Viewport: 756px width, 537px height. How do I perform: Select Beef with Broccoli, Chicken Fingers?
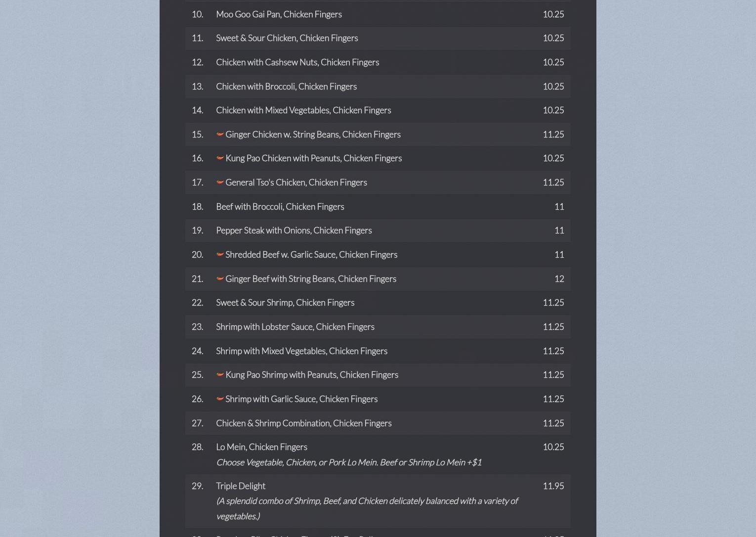point(280,207)
